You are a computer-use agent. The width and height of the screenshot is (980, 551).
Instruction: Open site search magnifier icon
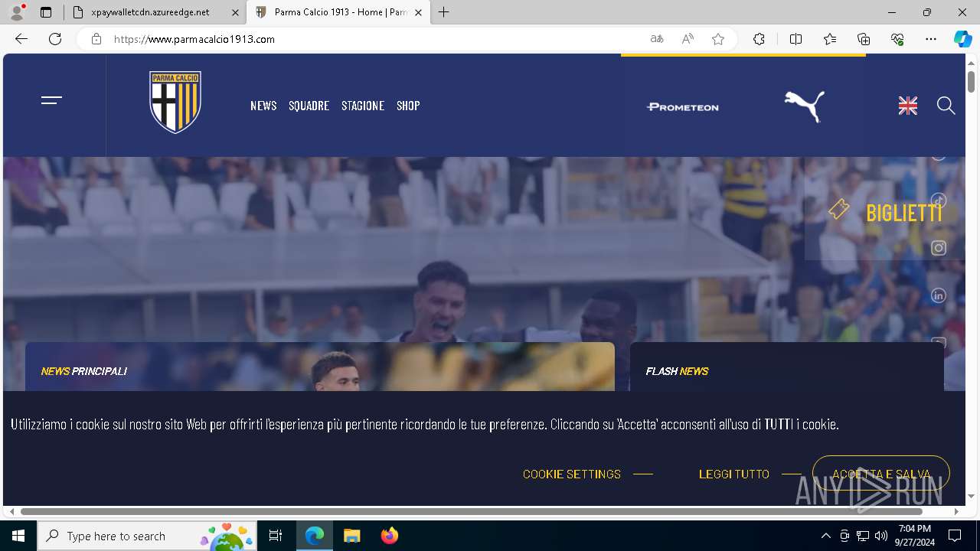point(946,106)
